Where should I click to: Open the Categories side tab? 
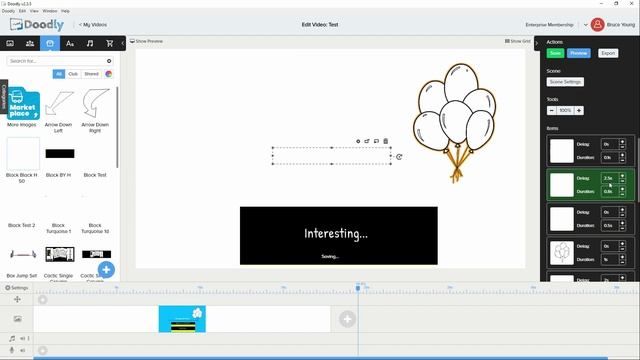(4, 97)
